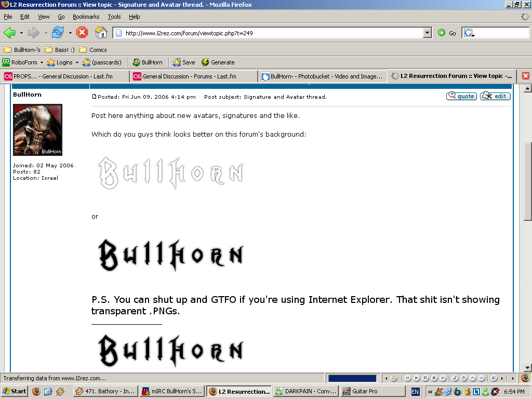Open DARKPAIN conversation taskbar window

tap(305, 391)
